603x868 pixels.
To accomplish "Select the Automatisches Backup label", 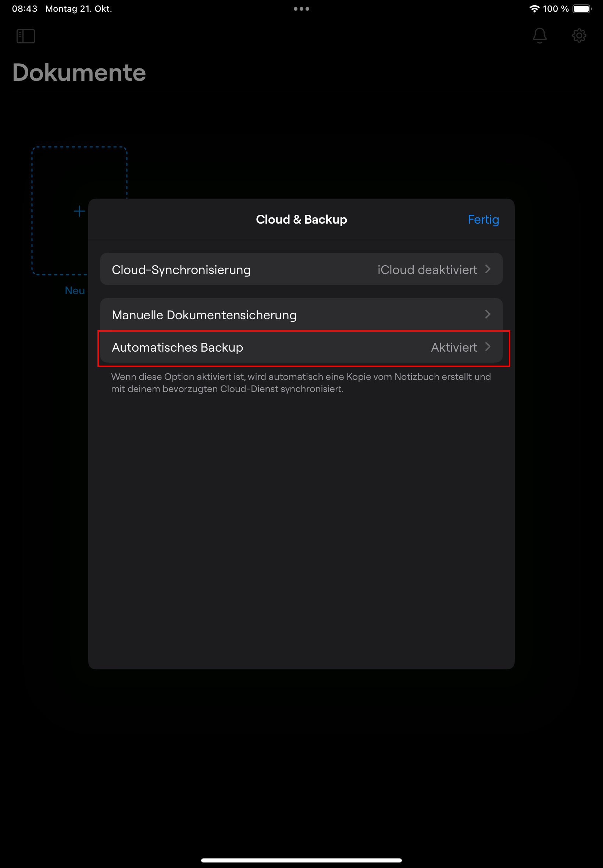I will click(x=177, y=347).
